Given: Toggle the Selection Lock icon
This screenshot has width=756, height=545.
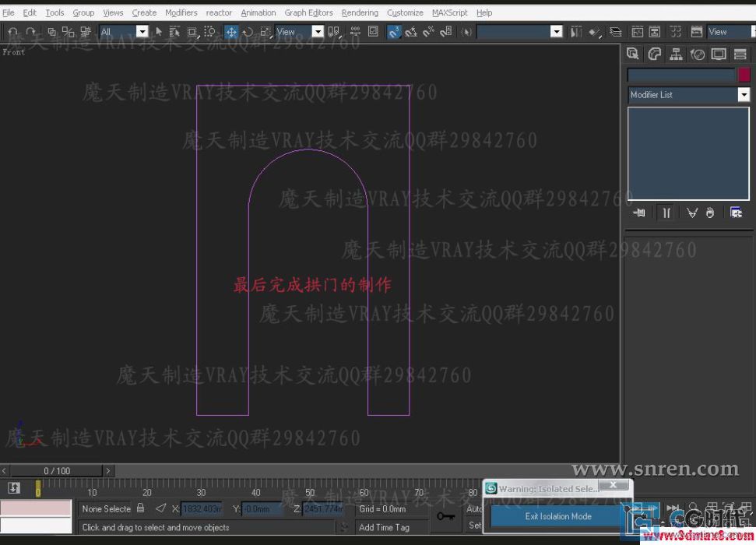Looking at the screenshot, I should 140,508.
